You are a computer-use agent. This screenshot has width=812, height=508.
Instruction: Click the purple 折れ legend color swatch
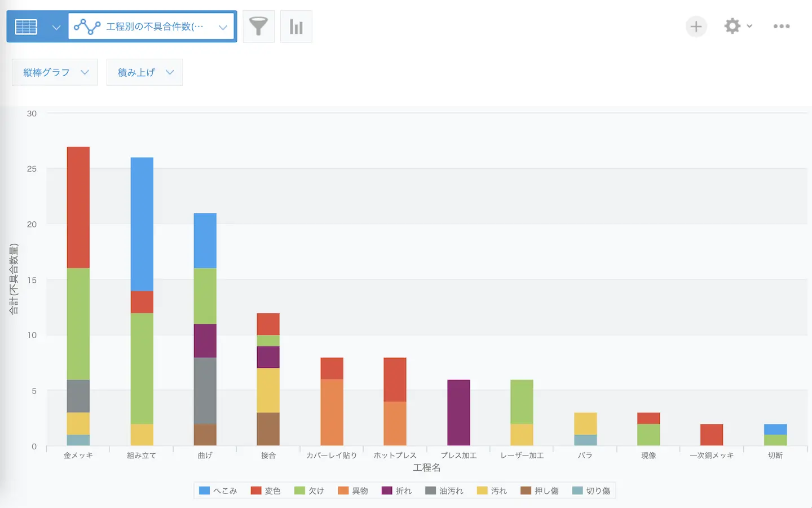click(x=387, y=491)
